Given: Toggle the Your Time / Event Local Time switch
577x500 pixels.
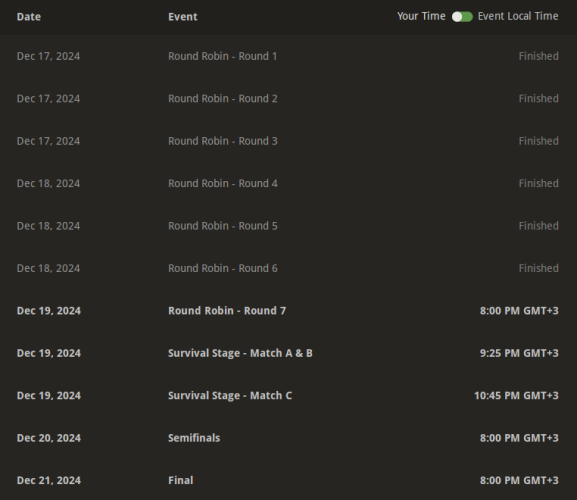Looking at the screenshot, I should tap(462, 17).
